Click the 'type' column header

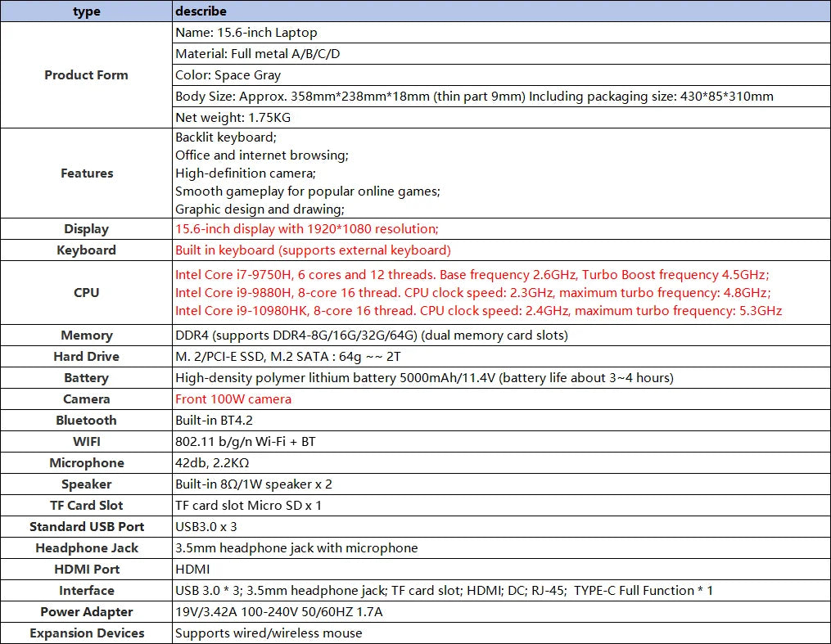pyautogui.click(x=86, y=11)
